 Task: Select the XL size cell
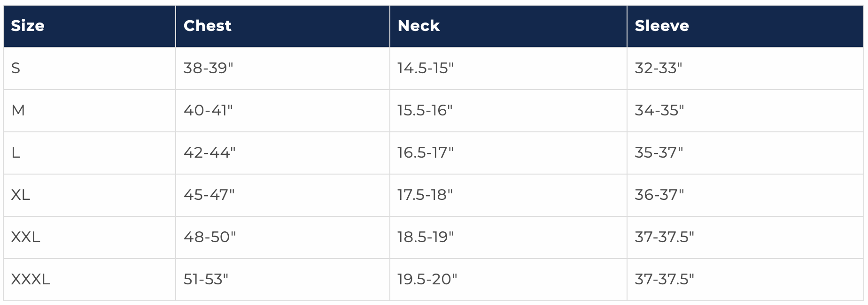21,195
